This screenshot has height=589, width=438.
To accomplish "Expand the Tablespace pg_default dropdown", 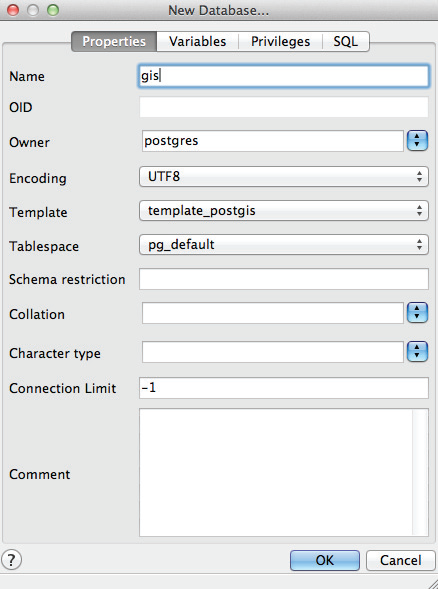I will [284, 245].
